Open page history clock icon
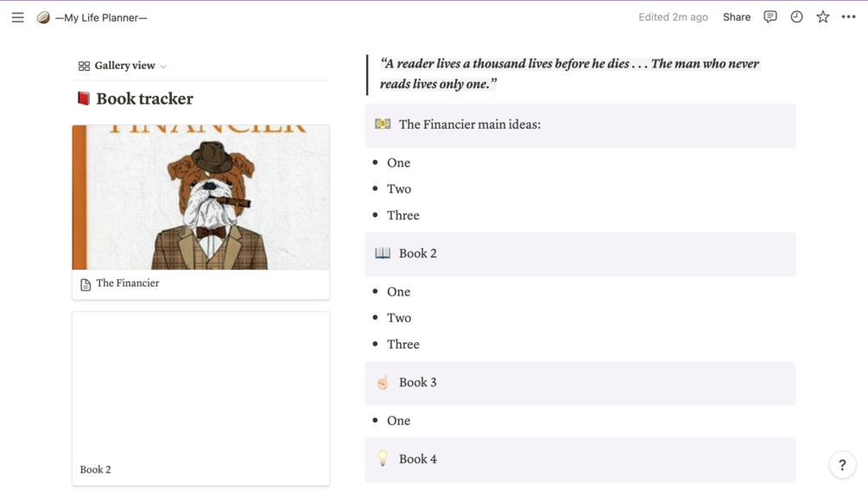 pos(796,16)
